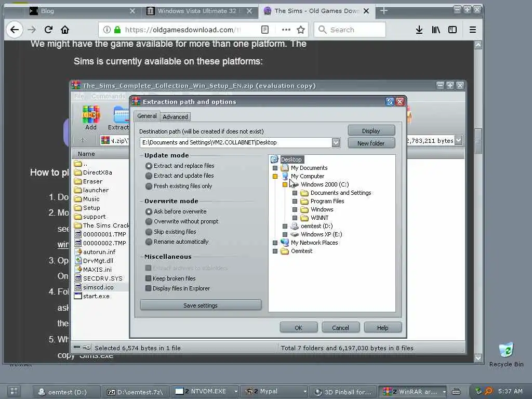Select start.exe in the archive list
This screenshot has width=532, height=399.
pos(96,296)
